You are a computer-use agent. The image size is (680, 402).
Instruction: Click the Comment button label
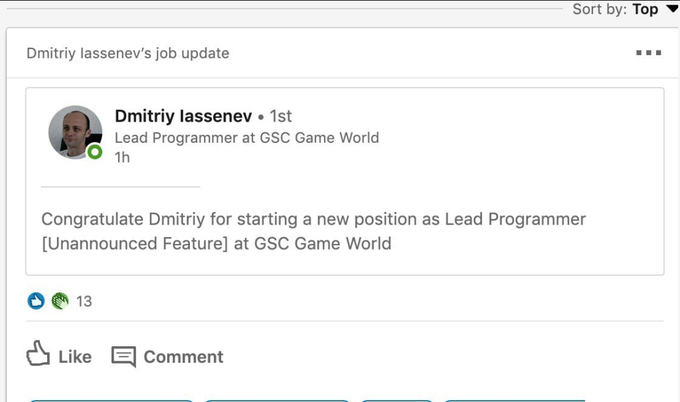[183, 357]
